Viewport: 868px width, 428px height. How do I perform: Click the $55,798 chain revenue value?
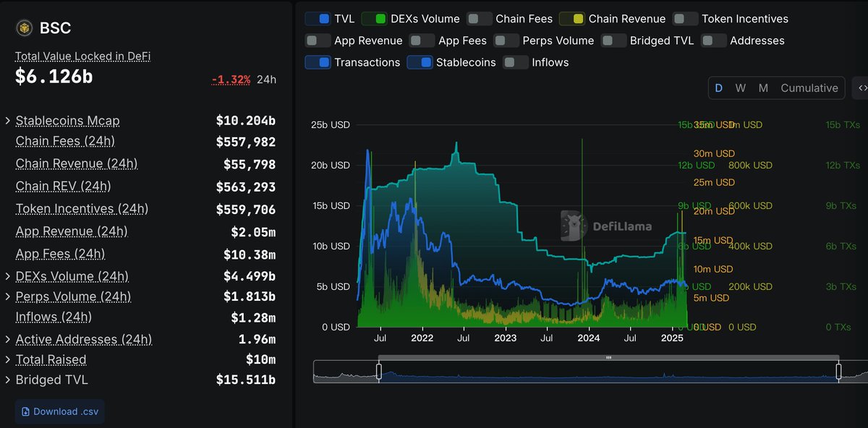click(250, 165)
